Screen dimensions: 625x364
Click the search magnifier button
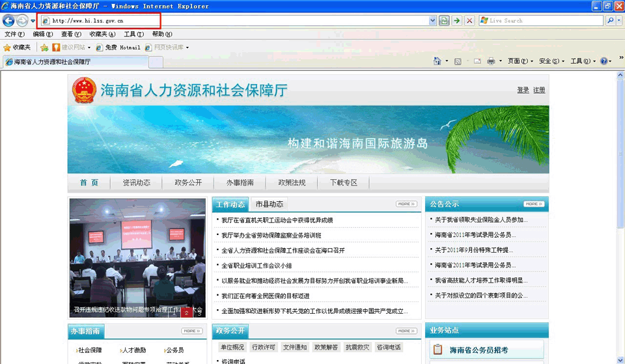tap(610, 20)
